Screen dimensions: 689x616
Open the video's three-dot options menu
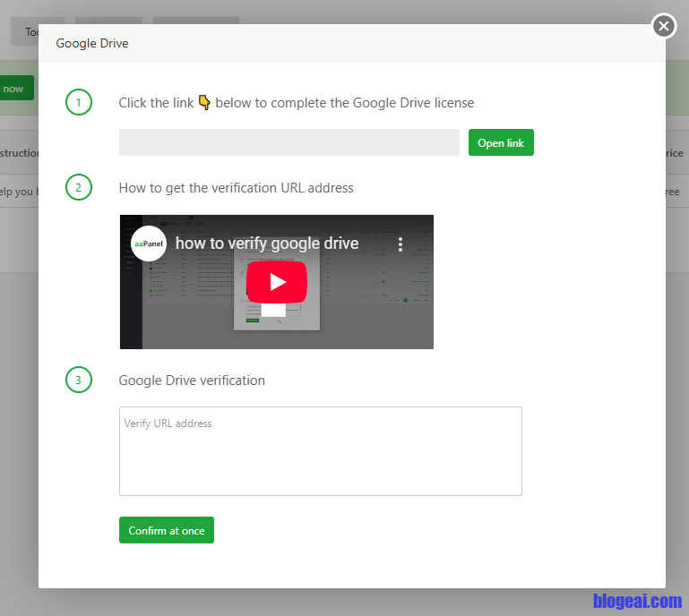tap(400, 244)
